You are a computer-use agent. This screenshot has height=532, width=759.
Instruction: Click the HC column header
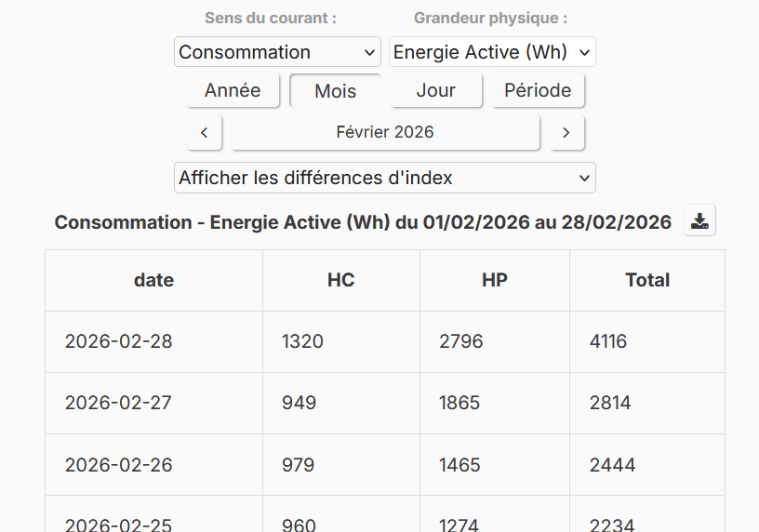point(341,280)
